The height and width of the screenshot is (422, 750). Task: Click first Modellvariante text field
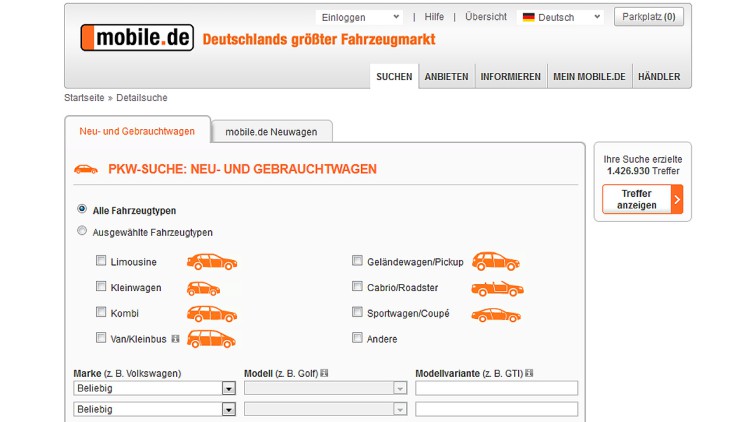496,388
